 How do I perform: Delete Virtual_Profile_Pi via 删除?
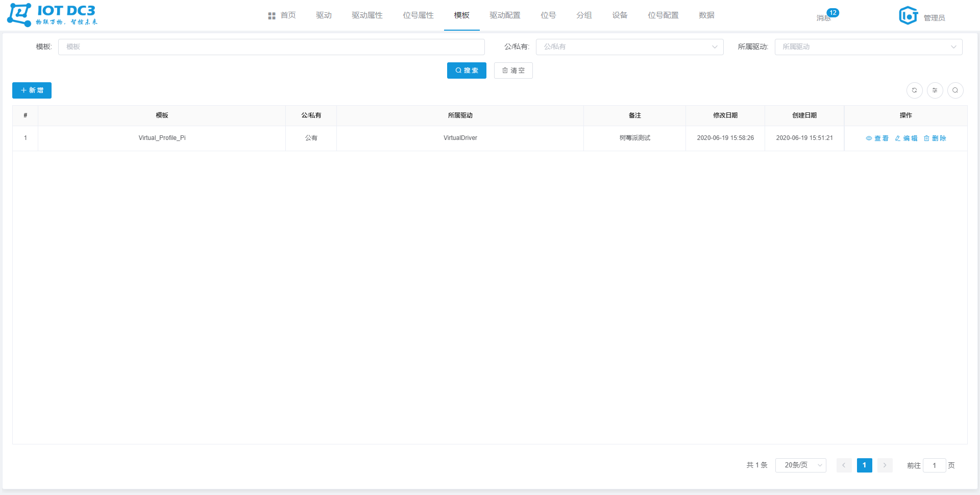click(x=935, y=138)
